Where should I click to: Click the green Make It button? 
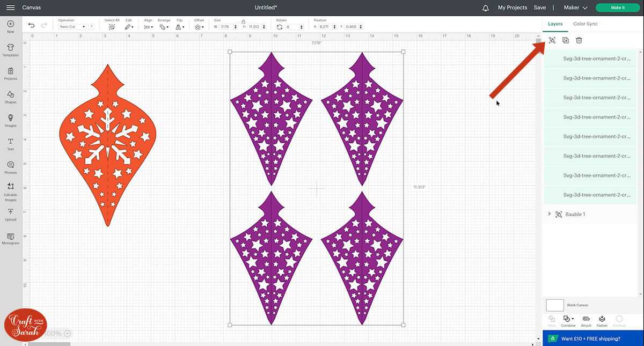pos(617,8)
